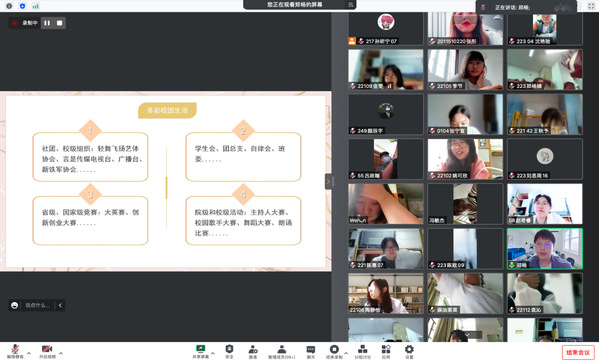Click the say something chat input
The width and height of the screenshot is (599, 363).
pyautogui.click(x=37, y=305)
